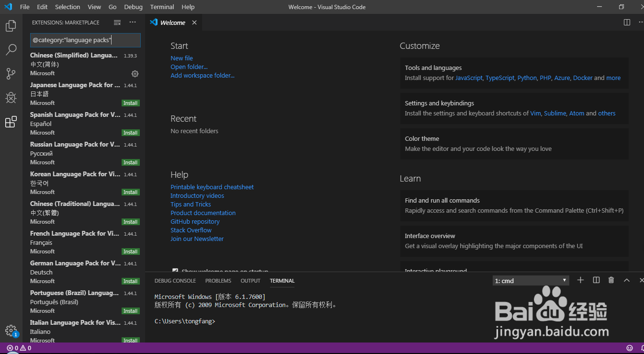Open the Search view in activity bar

coord(11,50)
